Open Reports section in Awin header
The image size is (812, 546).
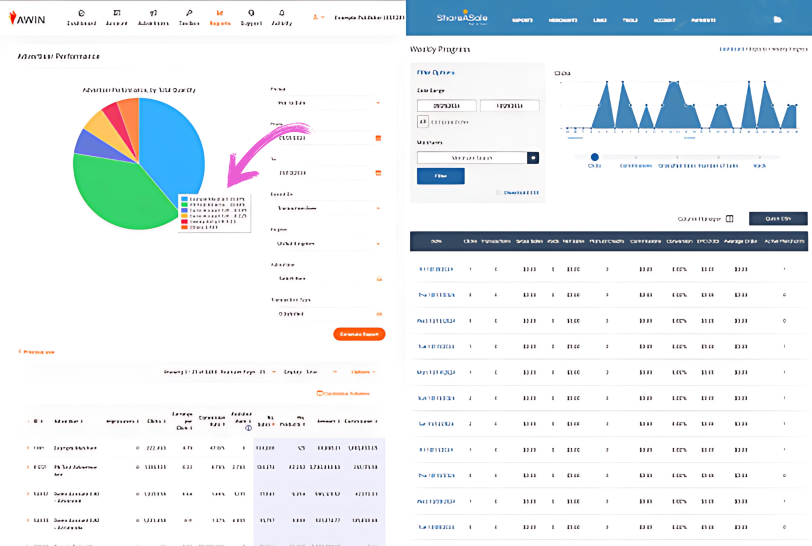click(220, 17)
